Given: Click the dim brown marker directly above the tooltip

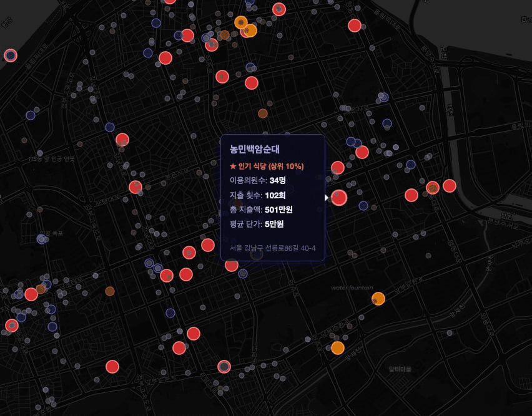Looking at the screenshot, I should click(263, 114).
